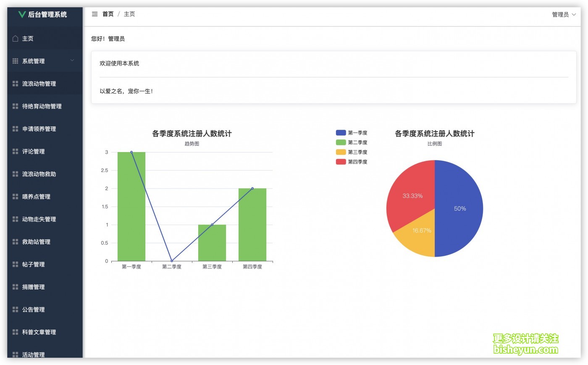Click the icon beside 科普文章管理

pyautogui.click(x=16, y=332)
